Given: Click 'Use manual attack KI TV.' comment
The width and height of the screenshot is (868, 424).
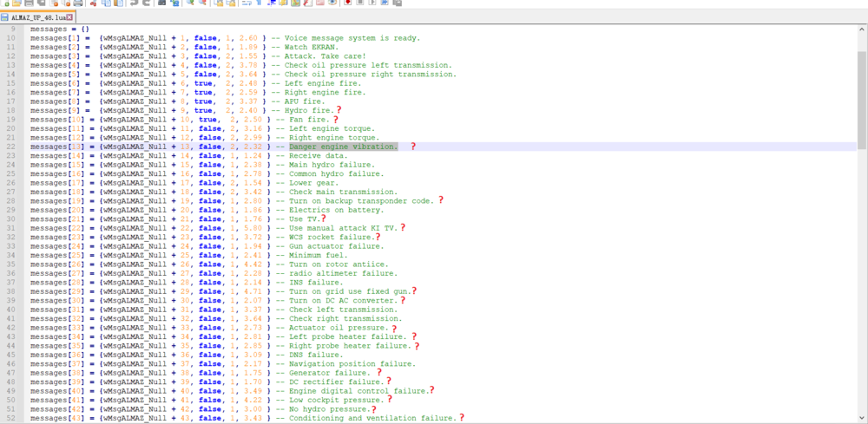Looking at the screenshot, I should click(x=343, y=228).
